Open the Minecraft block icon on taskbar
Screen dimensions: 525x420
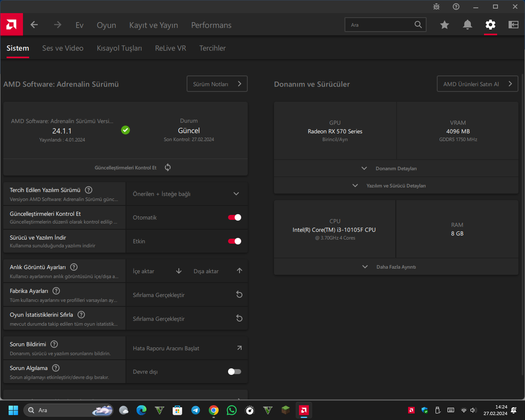pyautogui.click(x=286, y=410)
